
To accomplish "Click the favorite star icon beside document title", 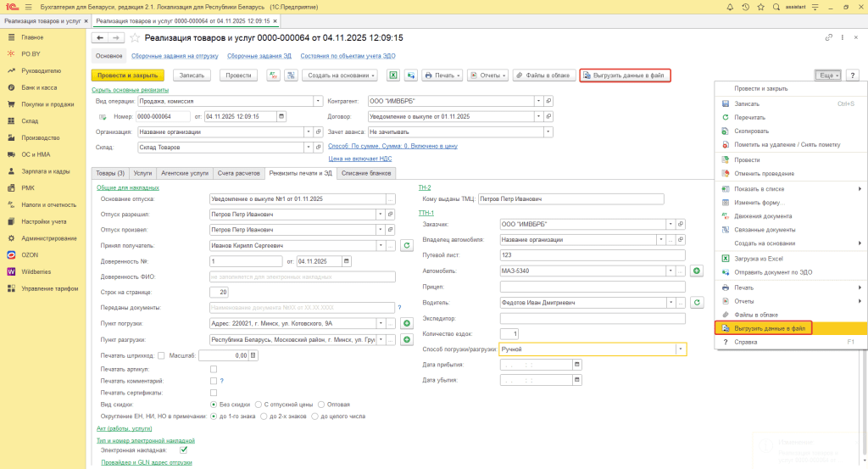I will 135,38.
